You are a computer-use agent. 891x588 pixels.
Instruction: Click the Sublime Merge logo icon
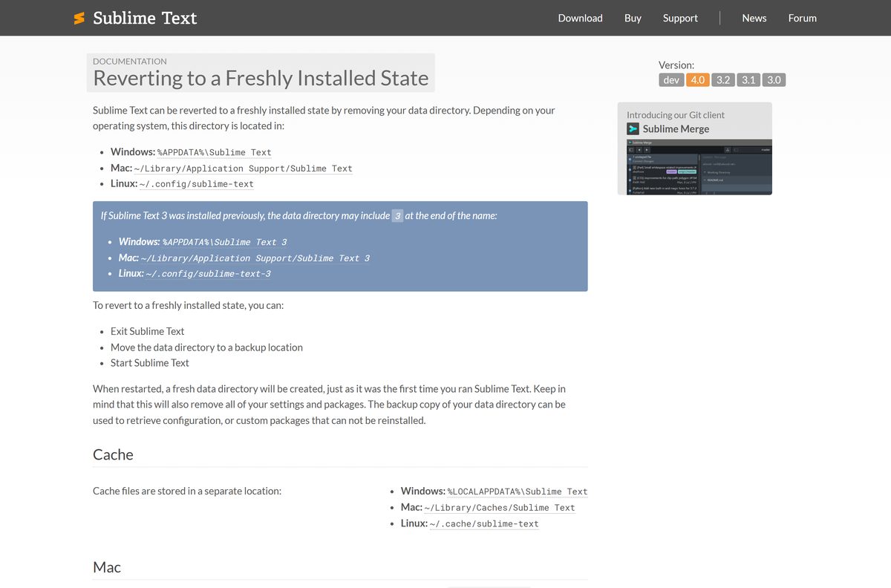(x=633, y=128)
